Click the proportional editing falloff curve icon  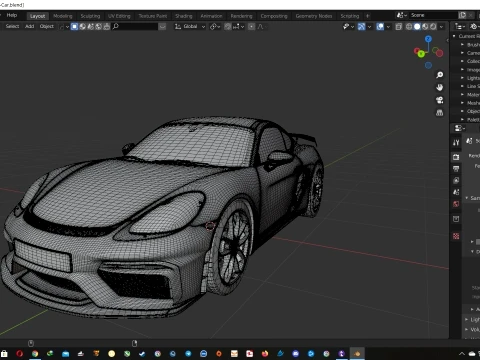tap(260, 26)
